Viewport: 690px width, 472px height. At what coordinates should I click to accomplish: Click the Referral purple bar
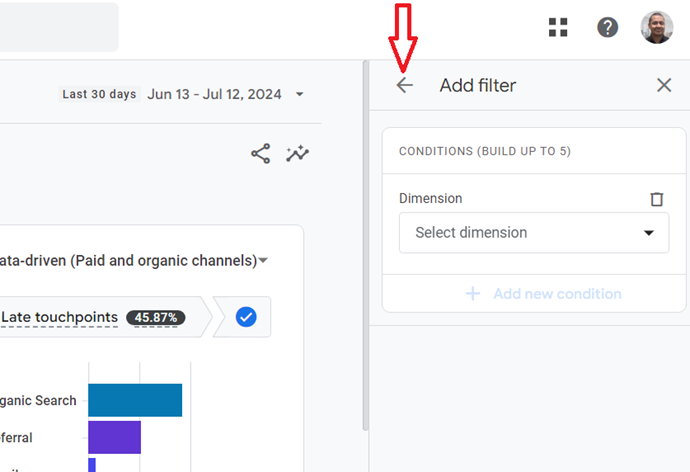click(114, 437)
